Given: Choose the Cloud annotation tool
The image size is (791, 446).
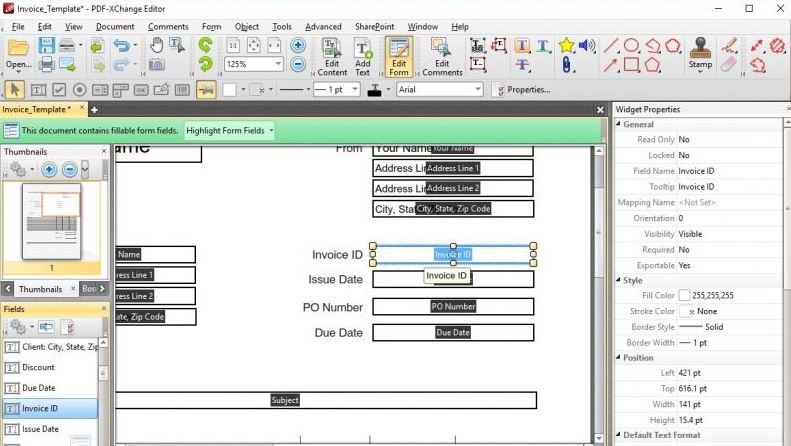Looking at the screenshot, I should (x=673, y=45).
